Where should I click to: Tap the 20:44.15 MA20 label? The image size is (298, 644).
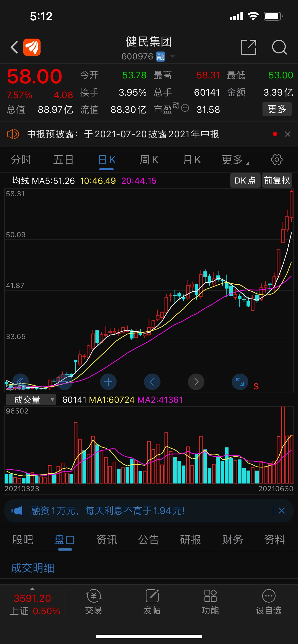139,180
